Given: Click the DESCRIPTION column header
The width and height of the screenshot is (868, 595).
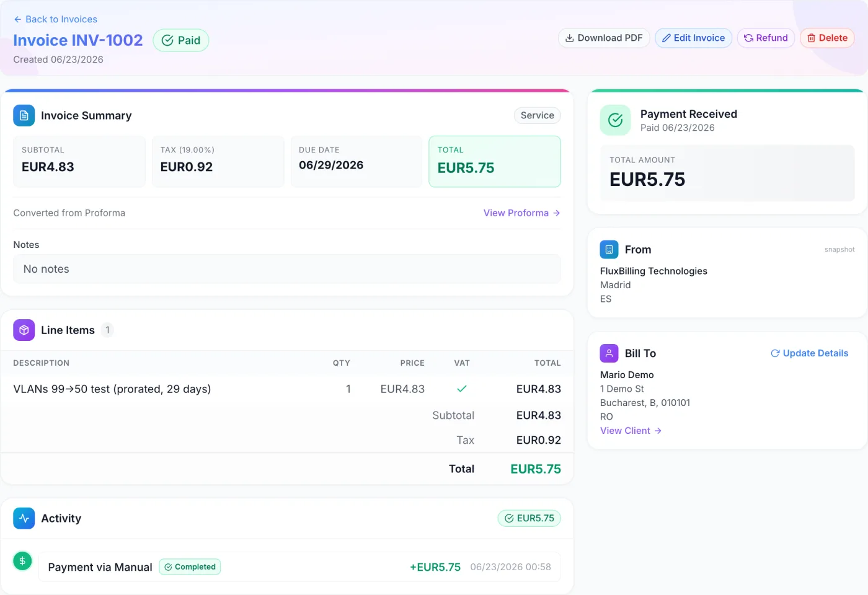Looking at the screenshot, I should (42, 363).
